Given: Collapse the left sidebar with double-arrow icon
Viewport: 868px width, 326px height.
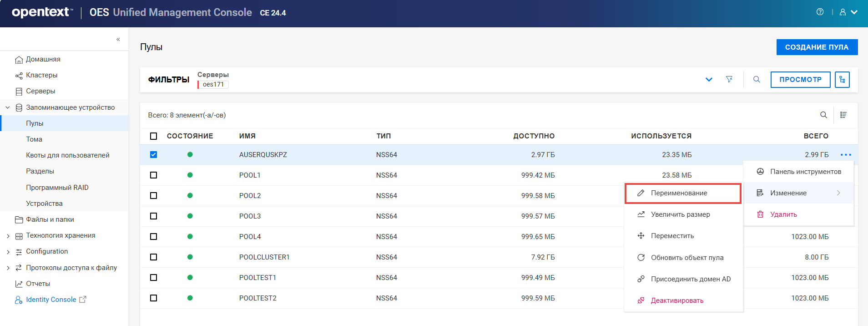Looking at the screenshot, I should 118,40.
